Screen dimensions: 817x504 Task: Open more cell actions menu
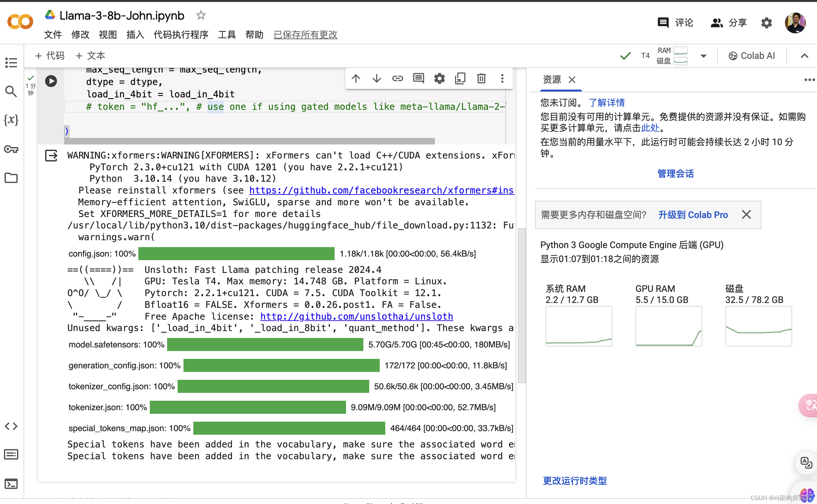(502, 79)
